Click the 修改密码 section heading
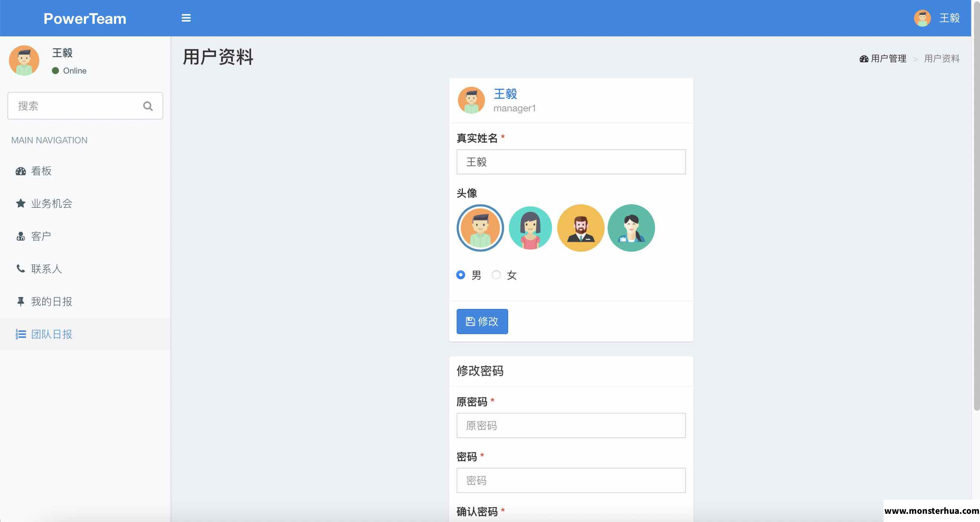The width and height of the screenshot is (980, 522). [480, 371]
